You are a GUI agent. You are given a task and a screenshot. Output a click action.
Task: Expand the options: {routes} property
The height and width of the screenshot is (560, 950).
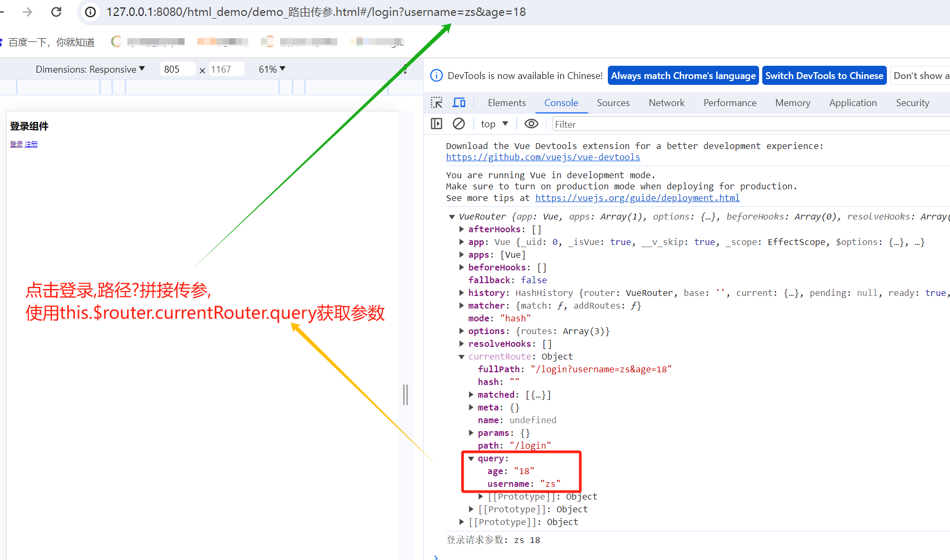(461, 331)
